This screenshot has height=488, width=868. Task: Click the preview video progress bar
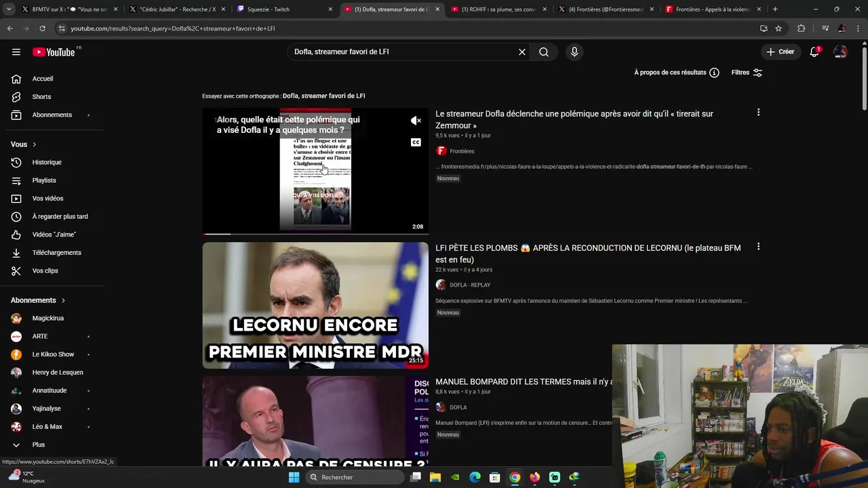(x=315, y=234)
